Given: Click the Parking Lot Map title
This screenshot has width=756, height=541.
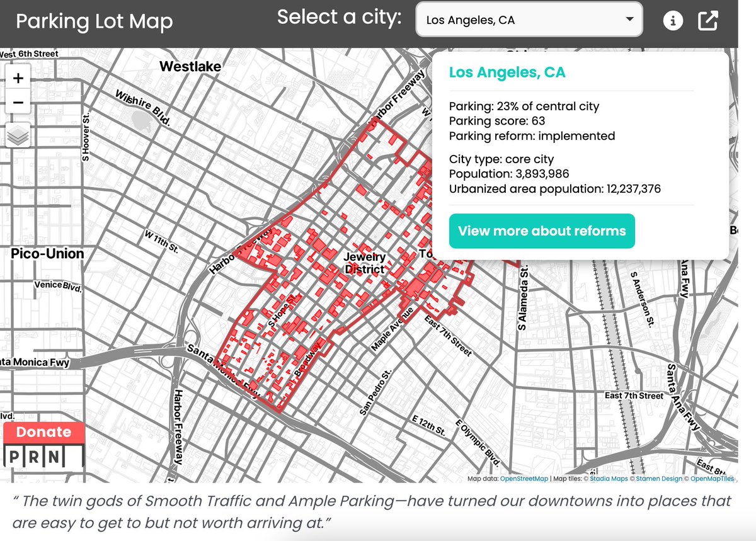Looking at the screenshot, I should click(94, 21).
